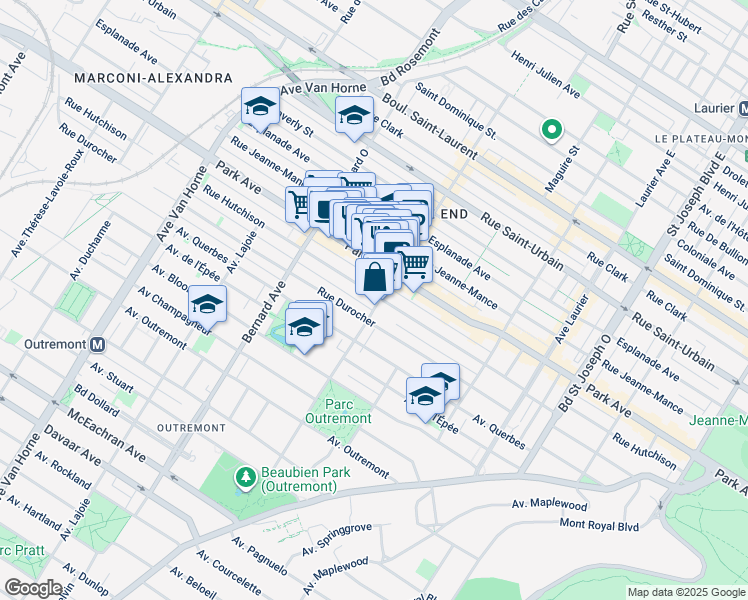Open the Google logo link
The height and width of the screenshot is (600, 748).
[x=32, y=588]
